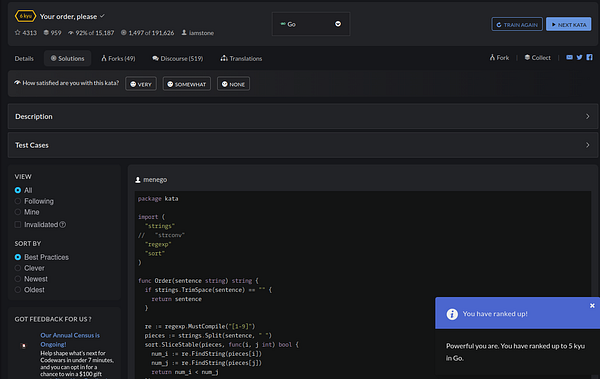Rate satisfaction as Somewhat
Image resolution: width=600 pixels, height=379 pixels.
187,84
